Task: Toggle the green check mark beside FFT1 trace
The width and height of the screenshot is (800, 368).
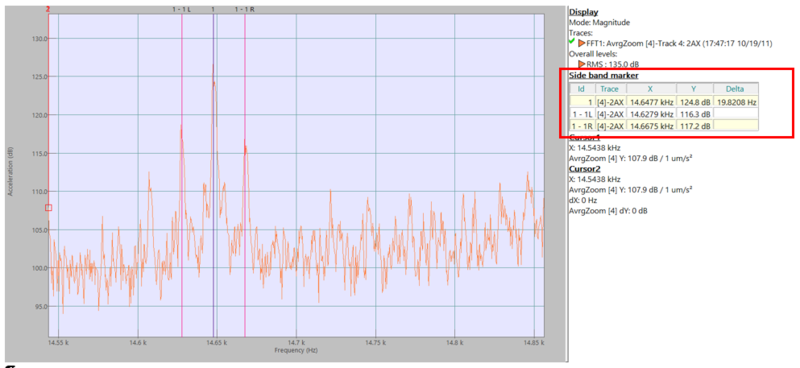Action: tap(572, 41)
